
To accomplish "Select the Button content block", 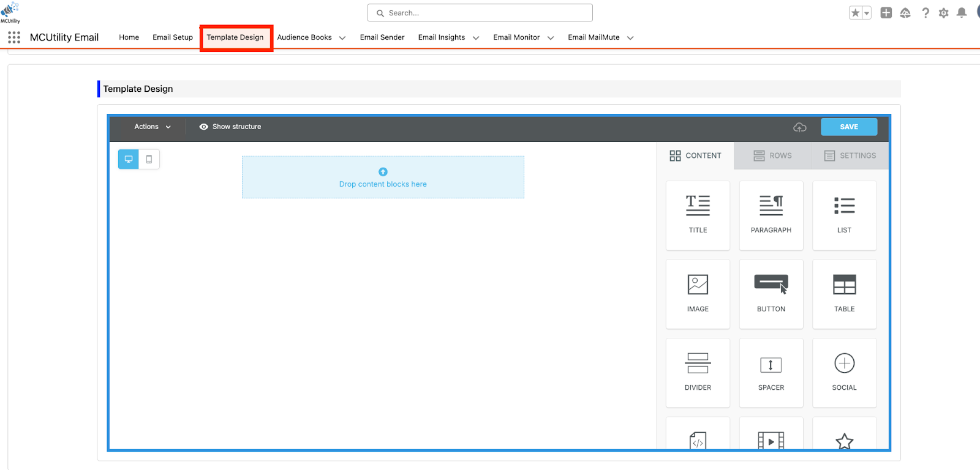I will tap(771, 294).
